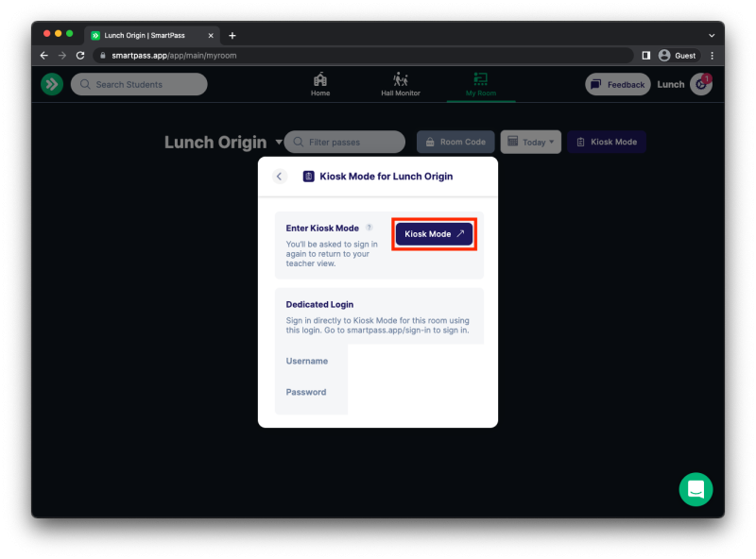Viewport: 756px width, 559px height.
Task: Click the Guest profile icon in Chrome
Action: click(663, 55)
